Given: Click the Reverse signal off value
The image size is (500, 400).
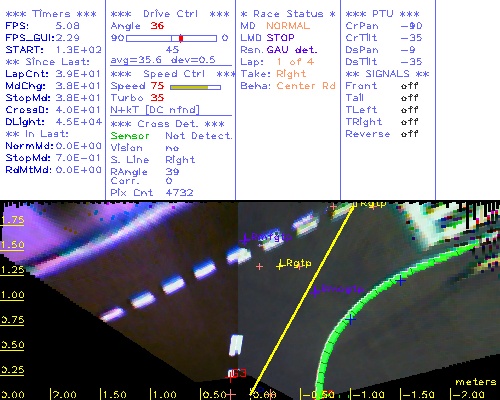Looking at the screenshot, I should click(409, 134).
